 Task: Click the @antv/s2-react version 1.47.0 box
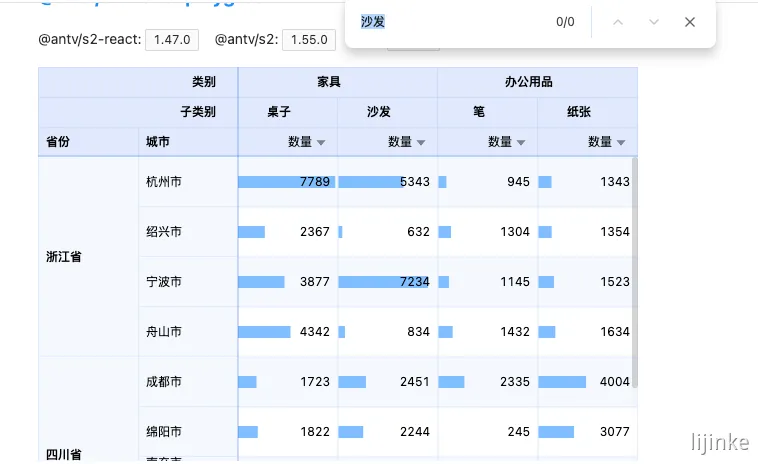172,40
